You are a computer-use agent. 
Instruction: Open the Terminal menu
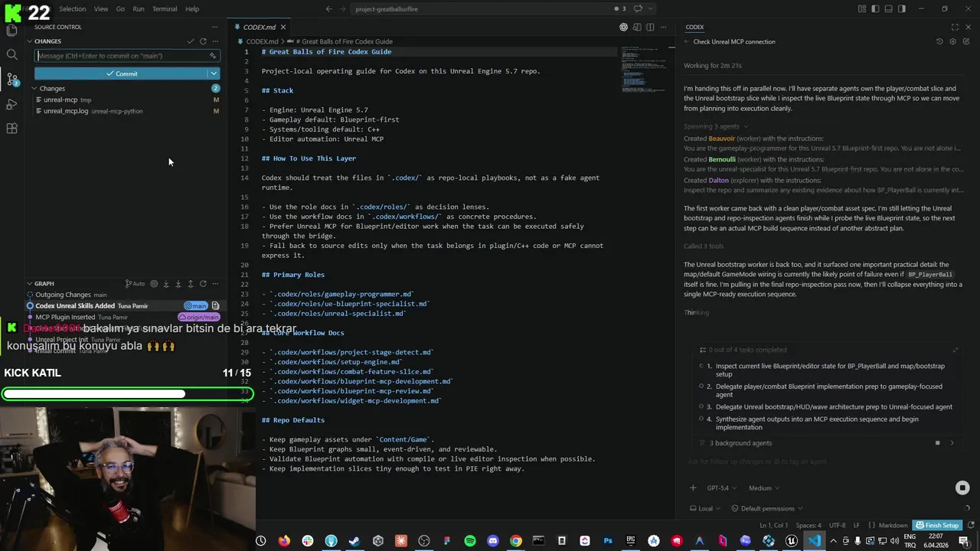click(165, 8)
